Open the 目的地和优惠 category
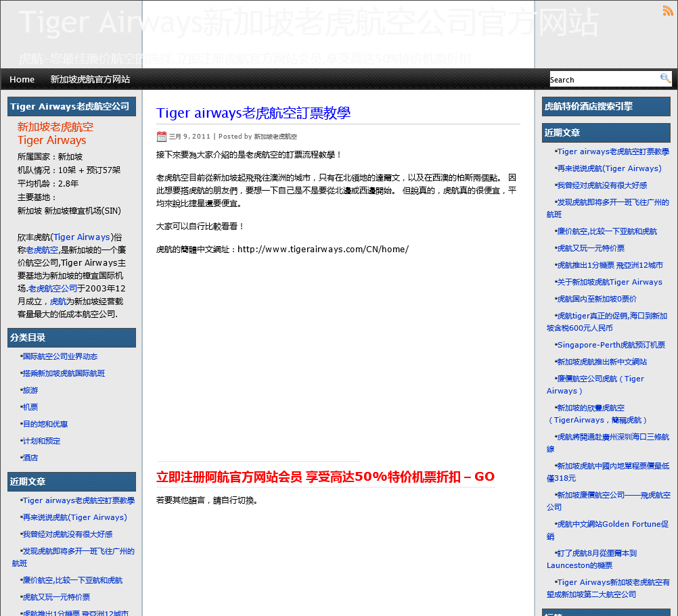The height and width of the screenshot is (616, 678). tap(45, 424)
